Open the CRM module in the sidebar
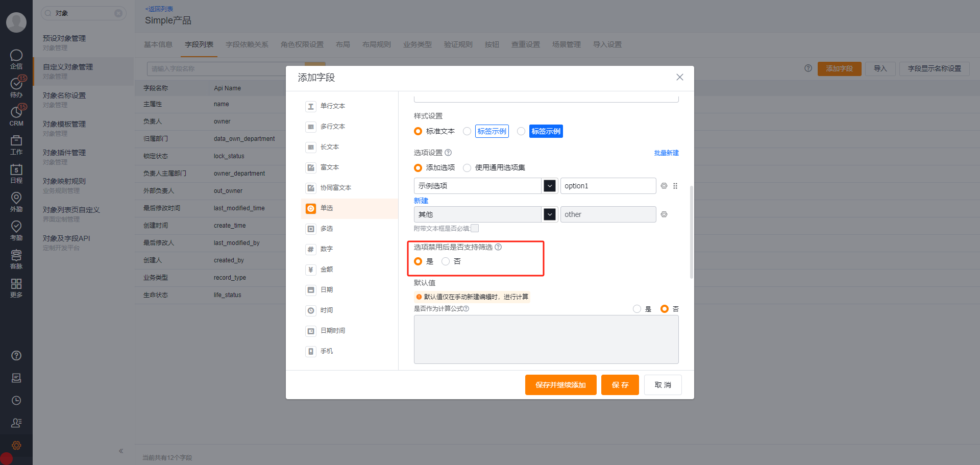Viewport: 980px width, 465px height. [x=16, y=116]
